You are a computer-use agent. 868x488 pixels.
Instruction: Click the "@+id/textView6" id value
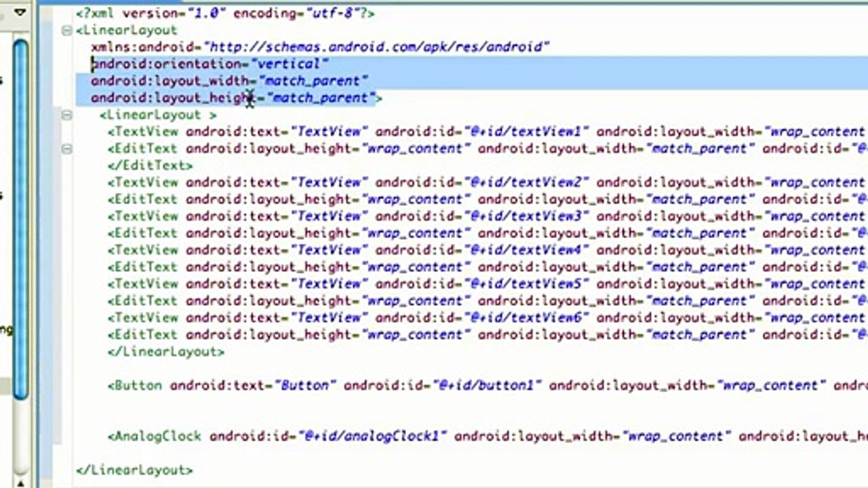click(x=526, y=318)
